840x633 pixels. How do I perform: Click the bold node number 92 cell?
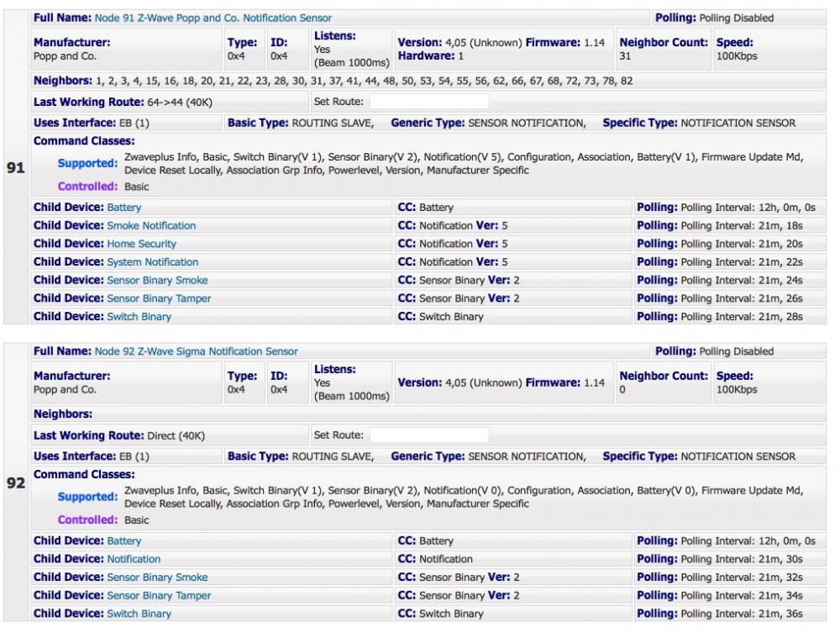point(15,484)
